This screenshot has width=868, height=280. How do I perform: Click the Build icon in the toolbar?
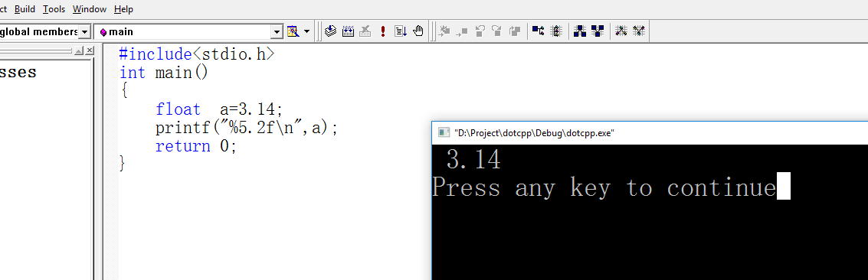[349, 31]
